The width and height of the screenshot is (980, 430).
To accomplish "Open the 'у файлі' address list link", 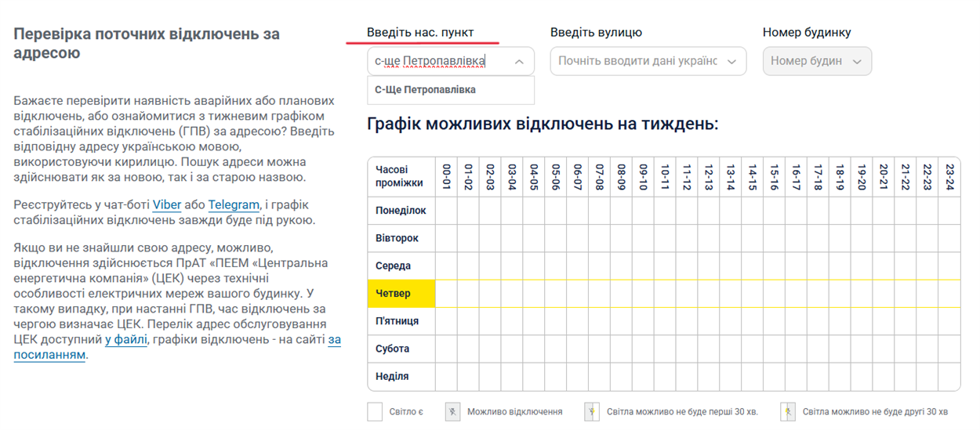I will click(126, 341).
